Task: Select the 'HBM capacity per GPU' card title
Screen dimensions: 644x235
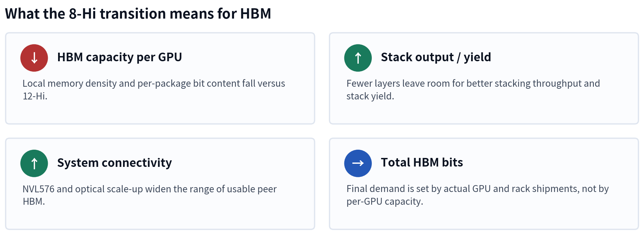Action: coord(120,57)
